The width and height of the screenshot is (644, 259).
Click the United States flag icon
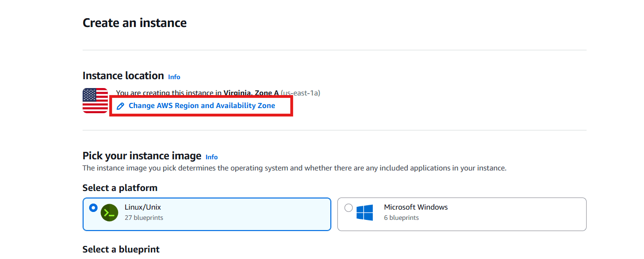[95, 101]
